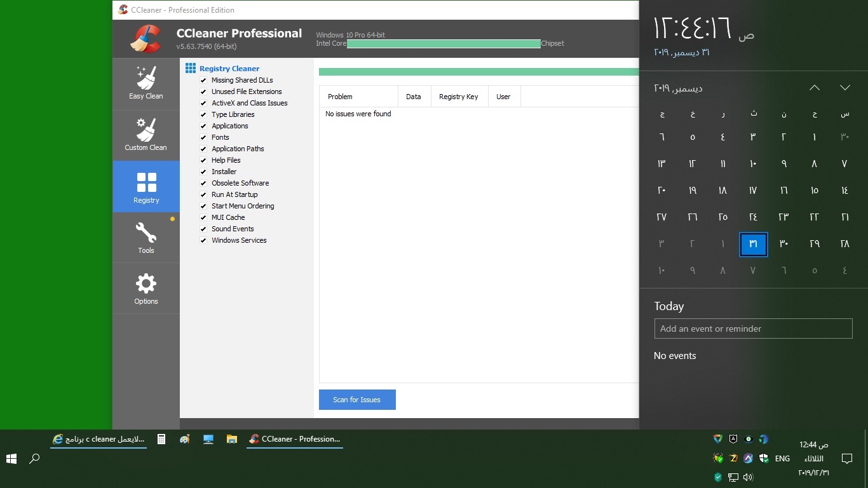Open the network tray icon

[x=733, y=477]
